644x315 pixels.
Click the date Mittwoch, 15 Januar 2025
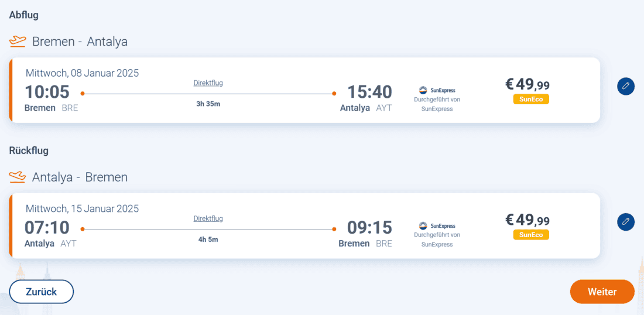(83, 208)
